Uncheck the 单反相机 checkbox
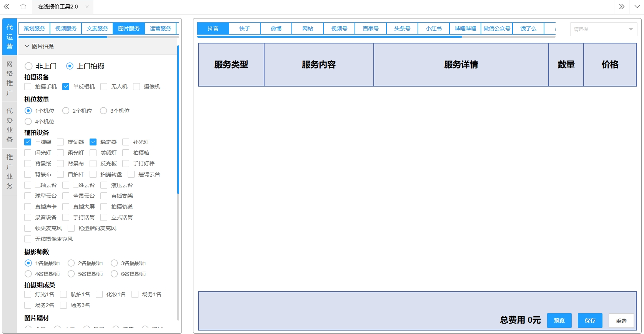Viewport: 644px width, 334px height. click(66, 87)
